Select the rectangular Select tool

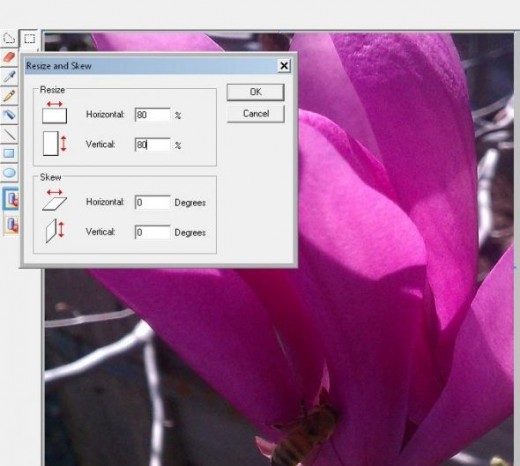(29, 39)
